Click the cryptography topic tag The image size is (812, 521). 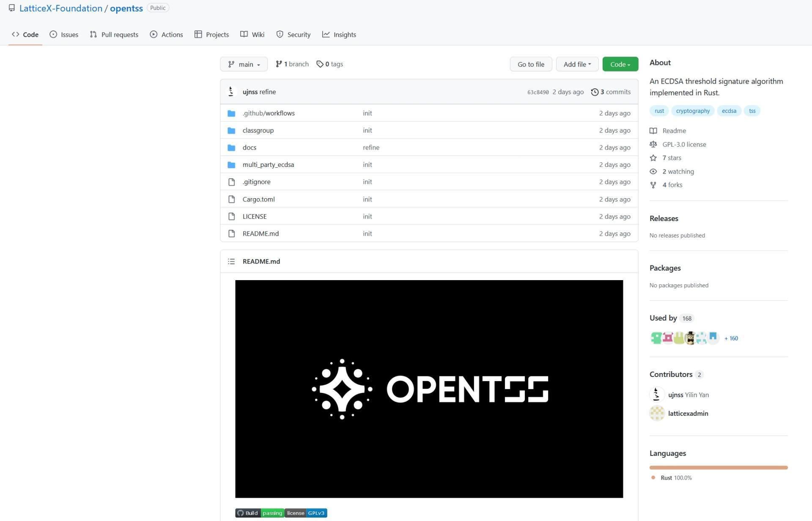click(x=692, y=111)
